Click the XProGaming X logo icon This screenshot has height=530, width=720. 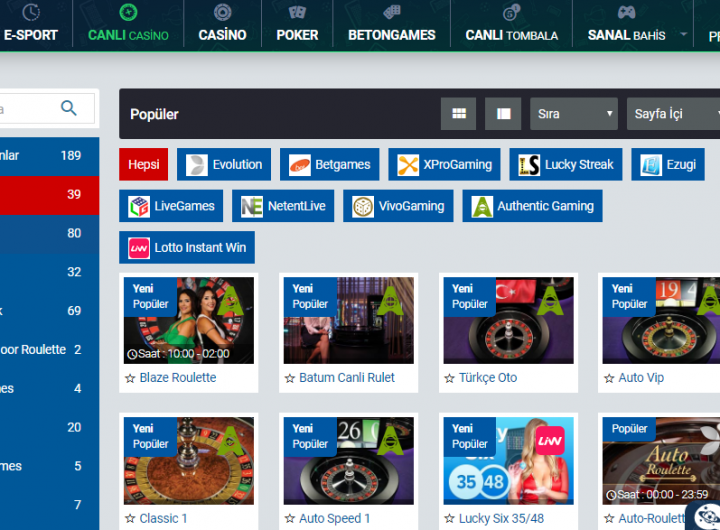(x=408, y=165)
